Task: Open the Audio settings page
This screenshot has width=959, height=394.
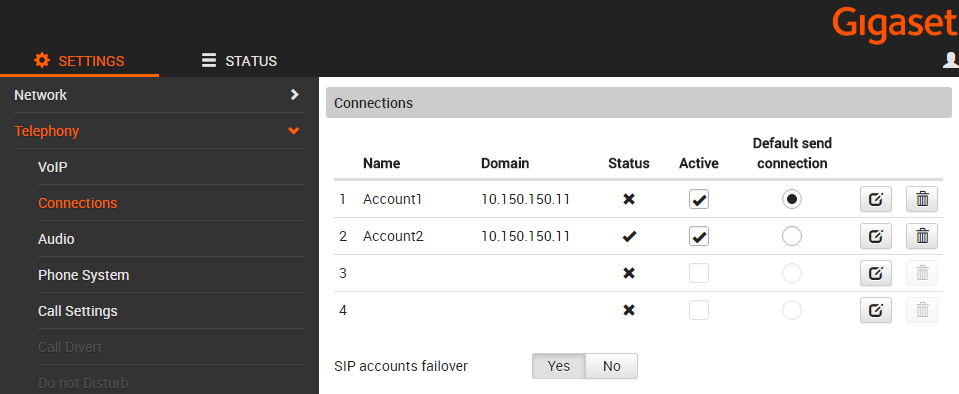Action: (x=171, y=239)
